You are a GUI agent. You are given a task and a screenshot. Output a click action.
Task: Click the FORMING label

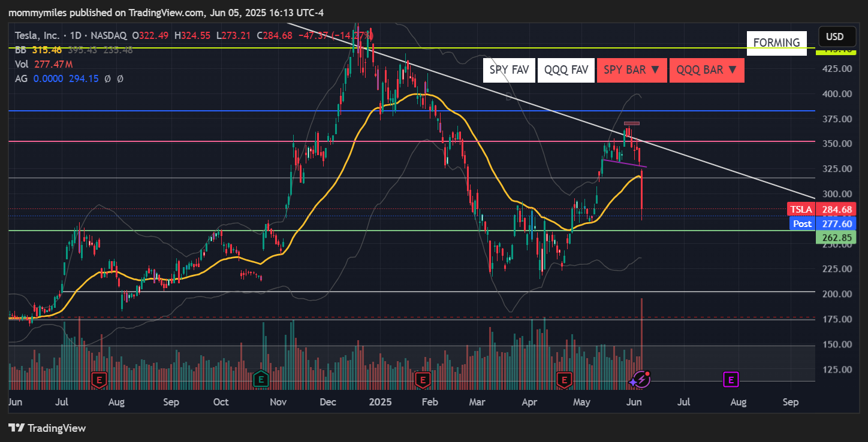click(x=776, y=43)
